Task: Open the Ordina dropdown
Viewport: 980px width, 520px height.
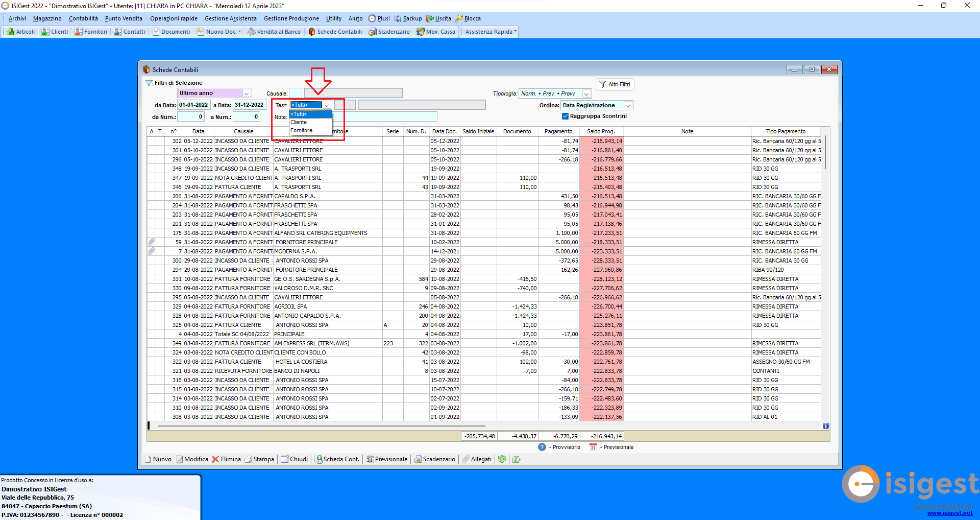Action: point(628,105)
